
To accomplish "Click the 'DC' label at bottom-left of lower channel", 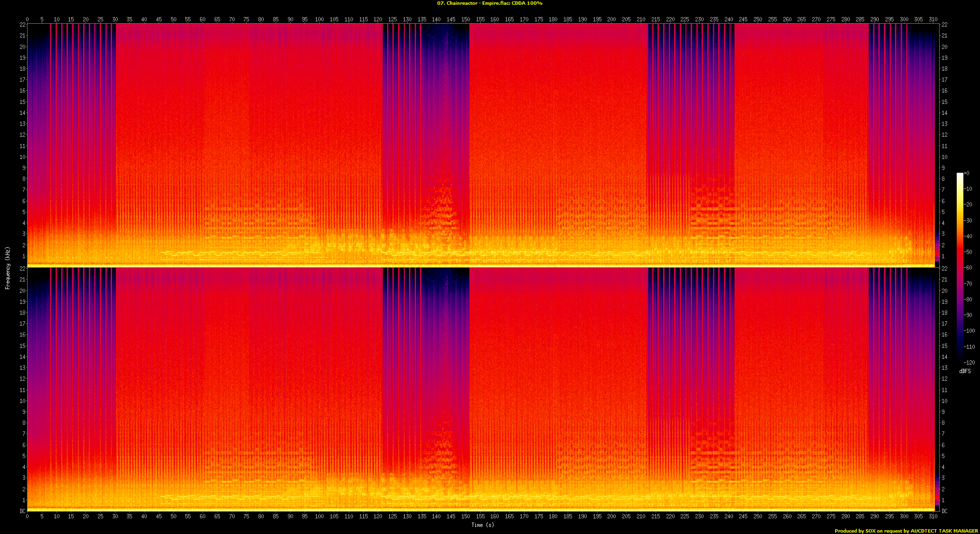I will coord(22,511).
